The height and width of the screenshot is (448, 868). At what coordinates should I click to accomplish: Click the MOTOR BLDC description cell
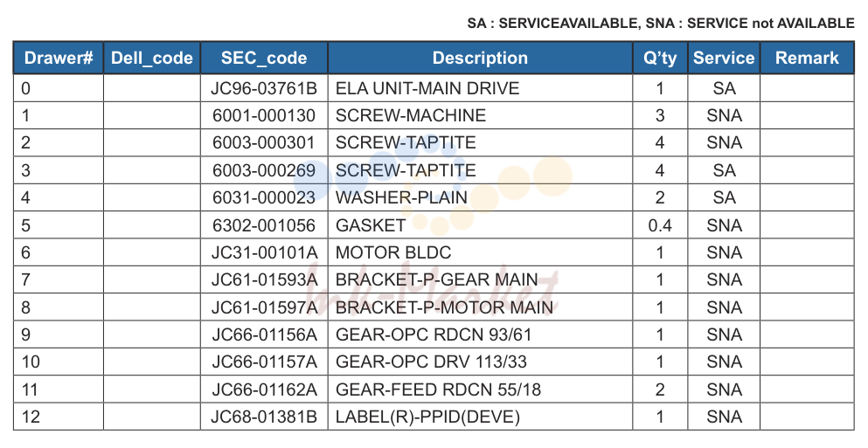tap(480, 252)
